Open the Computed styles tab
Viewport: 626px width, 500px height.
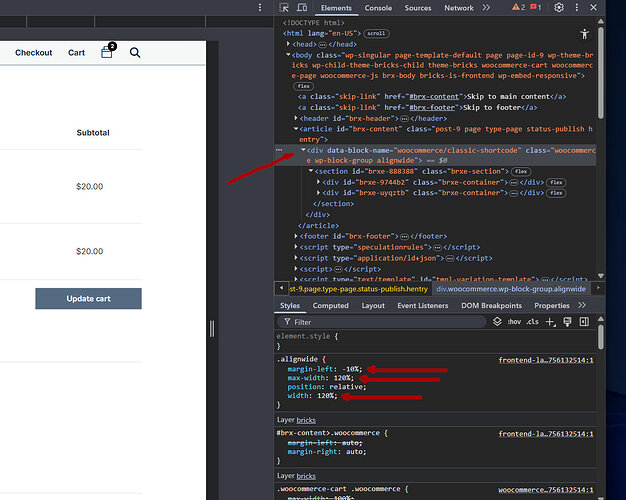330,306
